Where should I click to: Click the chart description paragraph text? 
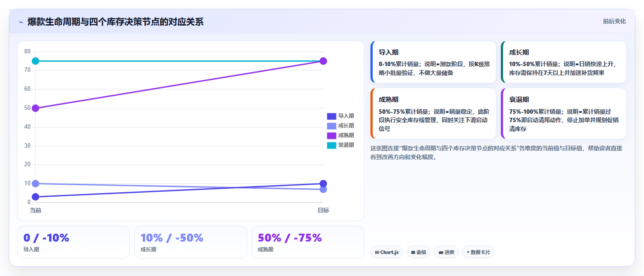pos(496,153)
